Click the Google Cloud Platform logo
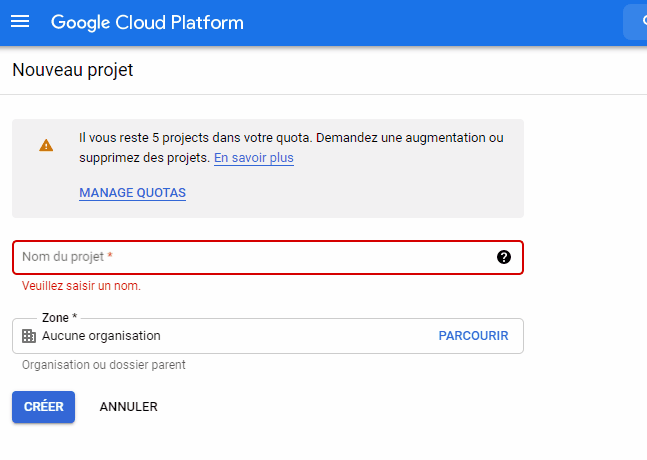Screen dimensions: 647x460 coord(147,22)
